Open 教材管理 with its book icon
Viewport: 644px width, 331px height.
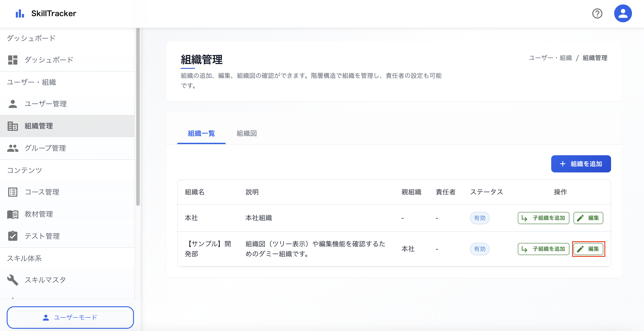click(x=13, y=214)
